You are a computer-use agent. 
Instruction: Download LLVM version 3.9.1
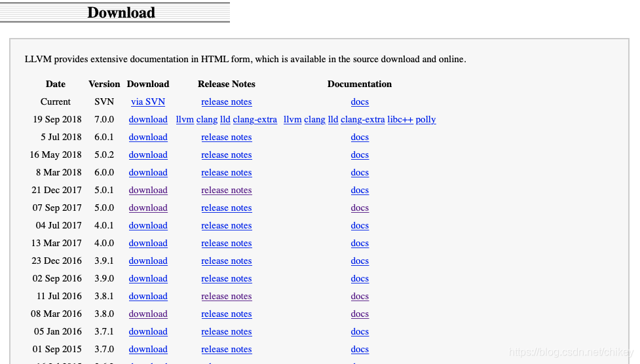148,261
